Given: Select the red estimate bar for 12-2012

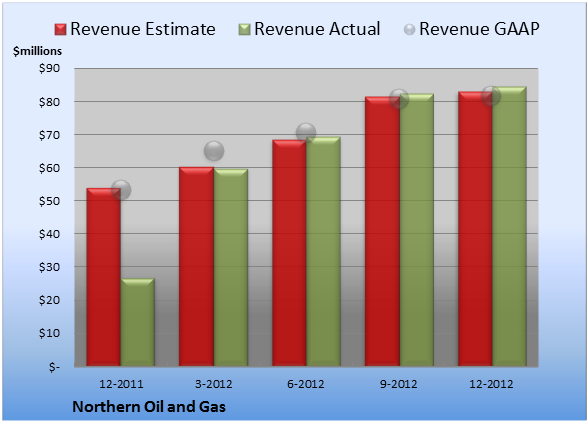Looking at the screenshot, I should 475,228.
